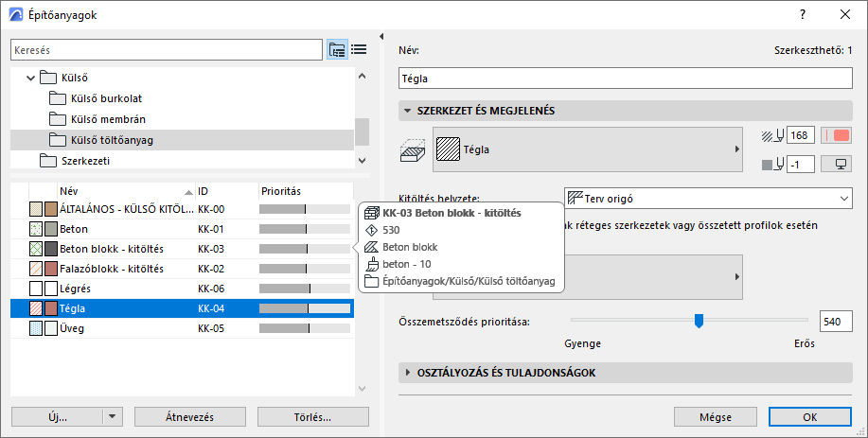Click the help question mark icon
The height and width of the screenshot is (438, 868).
[803, 14]
